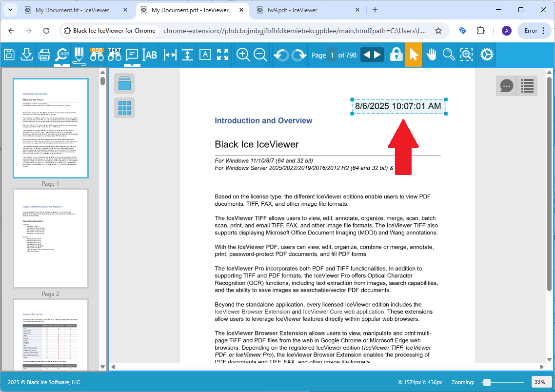555x392 pixels.
Task: Switch to My Document.tif tab
Action: pos(72,10)
